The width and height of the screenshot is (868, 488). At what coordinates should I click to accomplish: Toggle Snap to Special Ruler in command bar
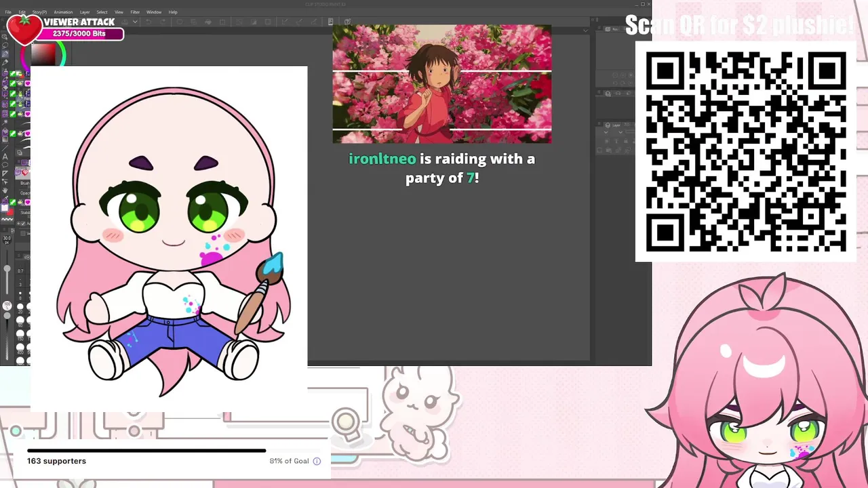tap(299, 22)
